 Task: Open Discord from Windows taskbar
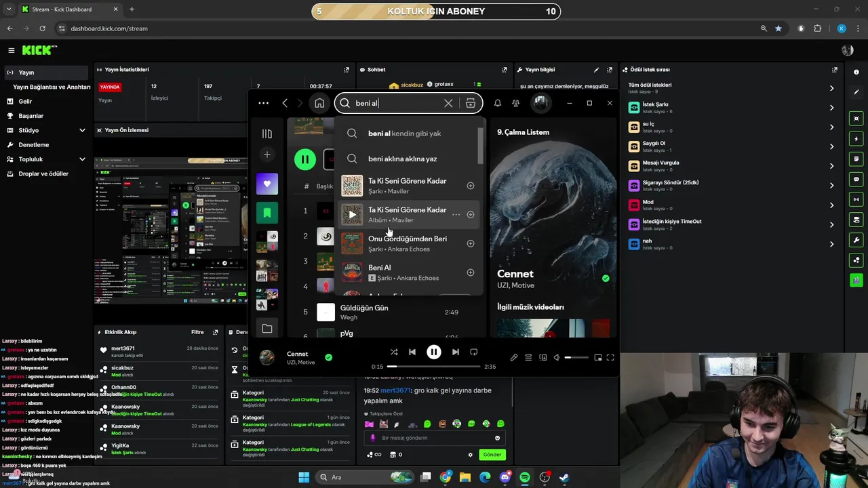(x=505, y=477)
